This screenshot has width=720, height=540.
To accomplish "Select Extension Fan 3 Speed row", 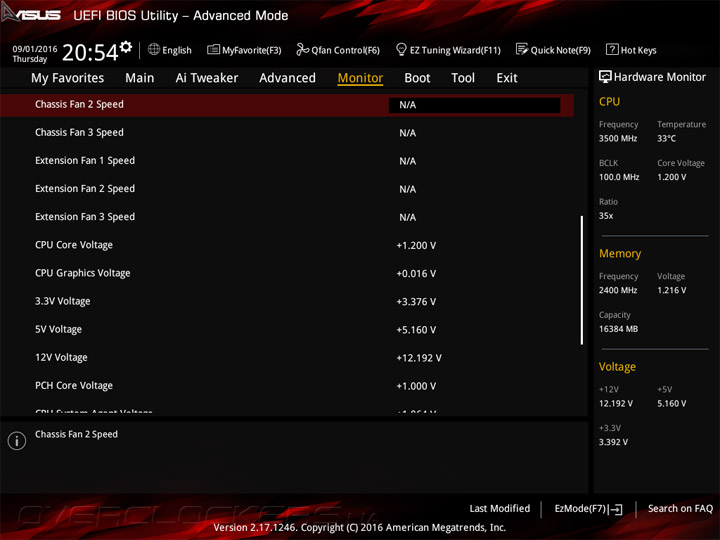I will pos(287,217).
